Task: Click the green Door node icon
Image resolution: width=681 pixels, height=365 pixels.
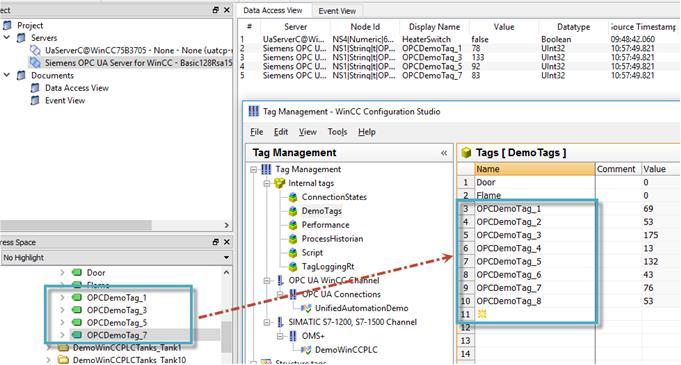Action: coord(77,272)
